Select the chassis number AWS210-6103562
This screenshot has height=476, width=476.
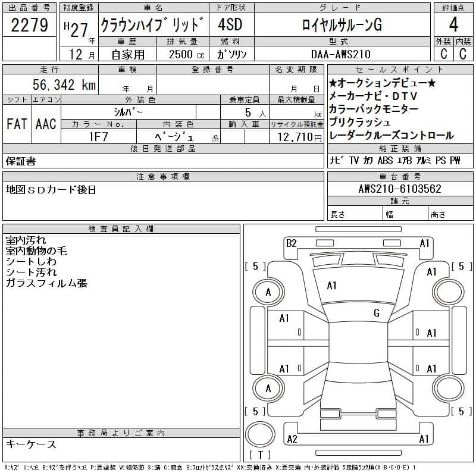[400, 189]
